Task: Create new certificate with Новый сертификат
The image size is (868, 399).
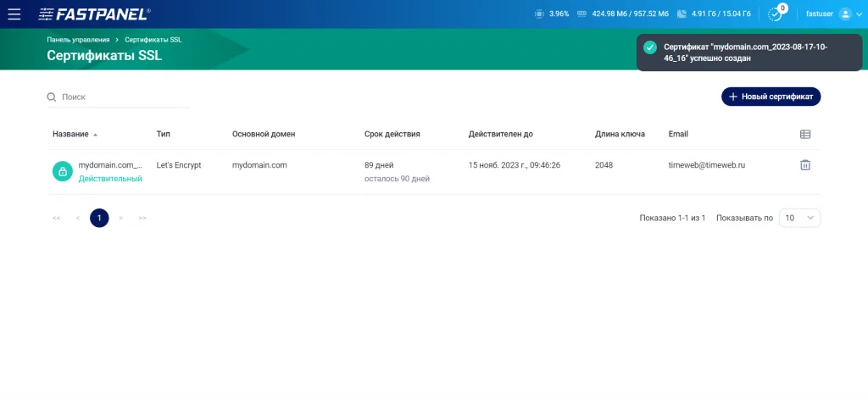Action: (x=771, y=97)
